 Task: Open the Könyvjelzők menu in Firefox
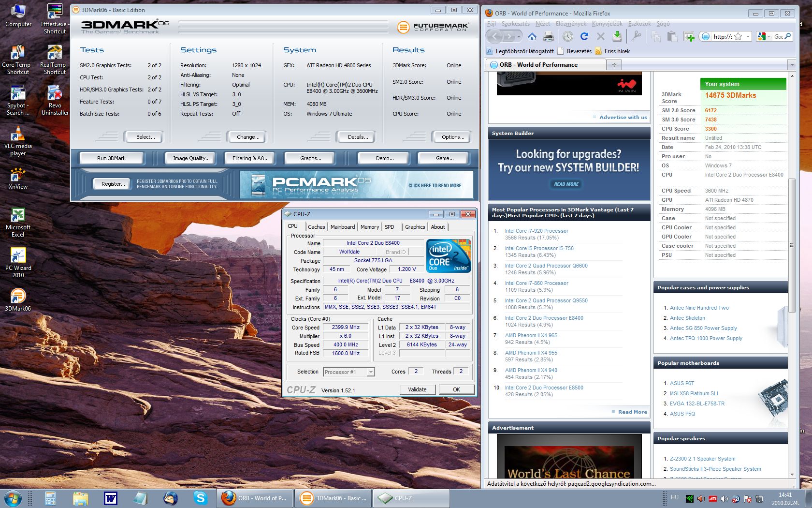[x=607, y=24]
